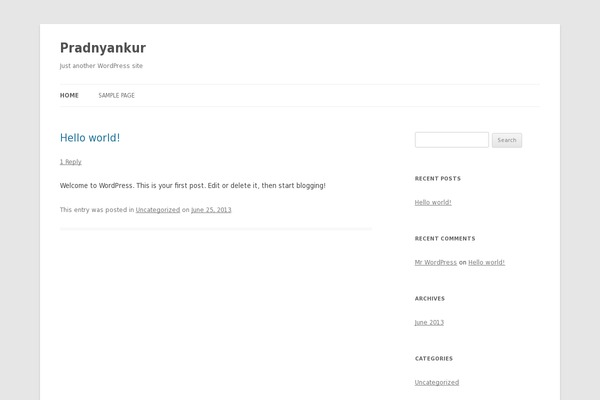Open the Sample Page menu item
The height and width of the screenshot is (400, 600).
pyautogui.click(x=117, y=95)
